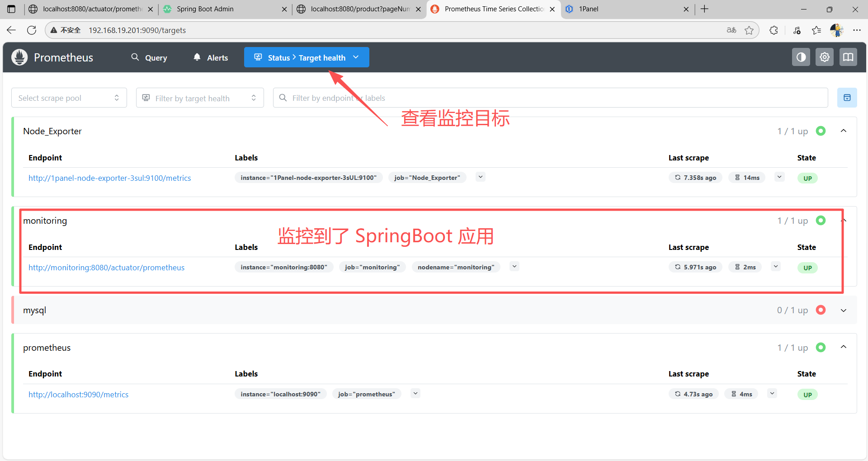Click the instance="1Panel-node-exporter-3sUL:9100" label badge
Image resolution: width=868 pixels, height=461 pixels.
tap(309, 178)
